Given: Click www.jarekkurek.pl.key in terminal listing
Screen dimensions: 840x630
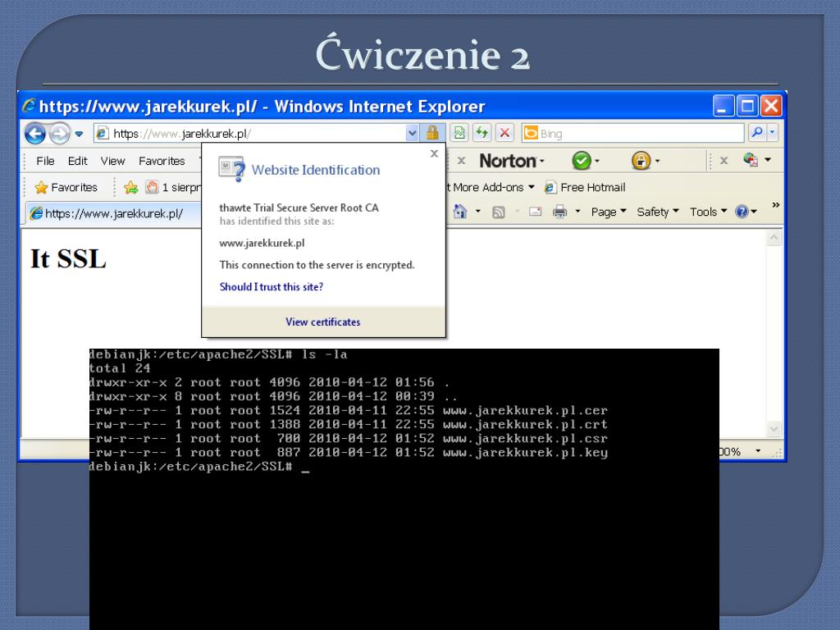Looking at the screenshot, I should 525,452.
